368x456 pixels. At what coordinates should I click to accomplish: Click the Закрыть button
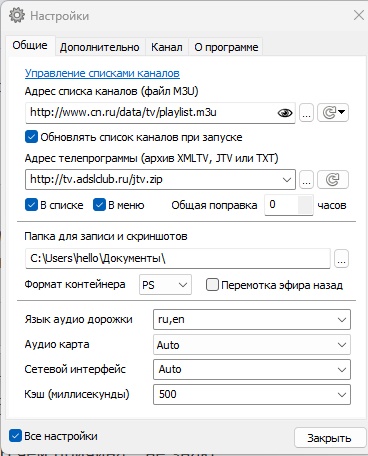[329, 438]
